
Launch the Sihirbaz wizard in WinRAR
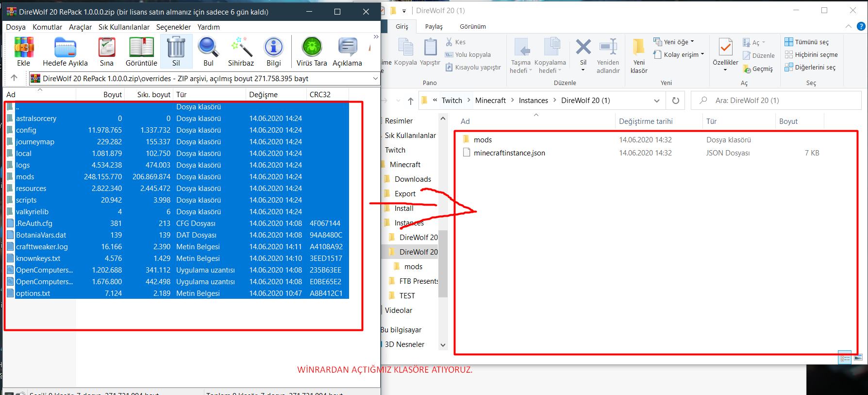click(241, 52)
